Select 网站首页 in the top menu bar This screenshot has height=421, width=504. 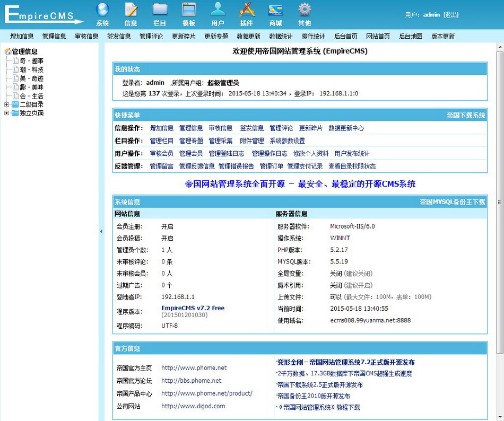[x=378, y=36]
